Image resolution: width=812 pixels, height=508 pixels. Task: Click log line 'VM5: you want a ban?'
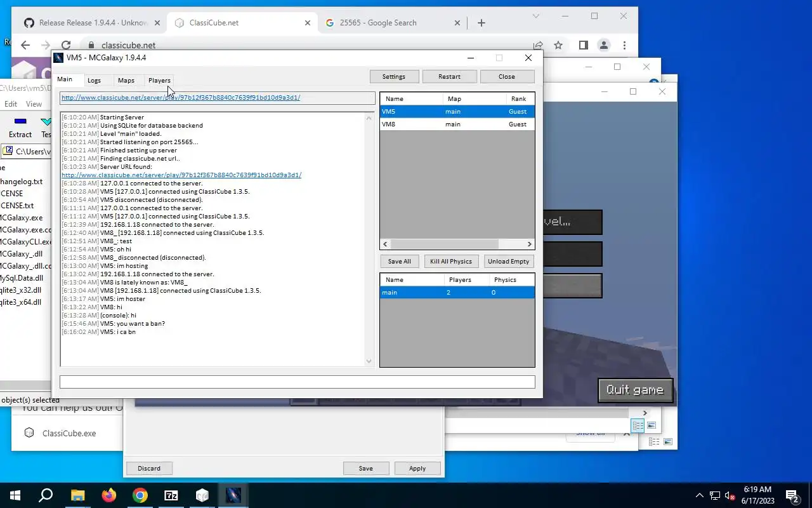[x=113, y=323]
